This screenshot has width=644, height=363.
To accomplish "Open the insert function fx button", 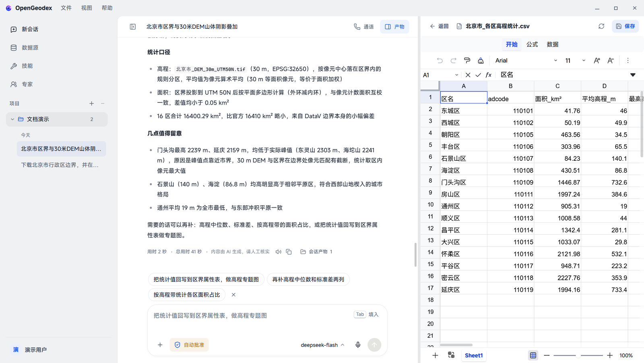I will (x=489, y=75).
